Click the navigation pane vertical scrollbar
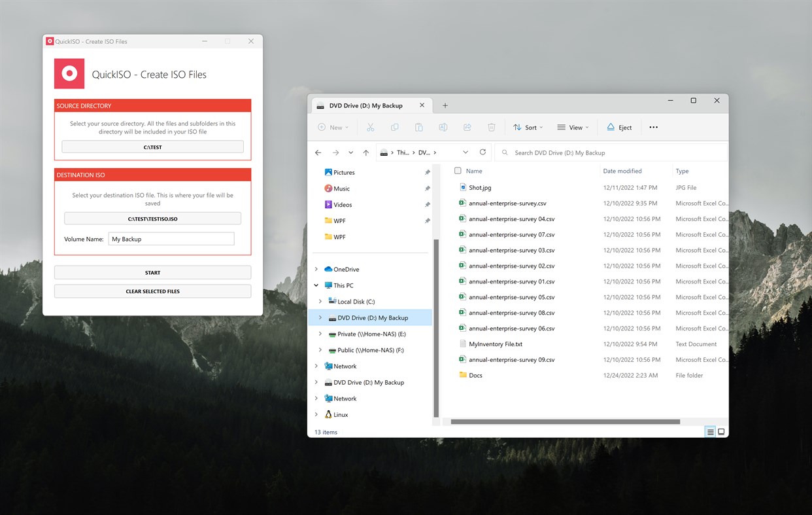The image size is (812, 515). click(436, 328)
